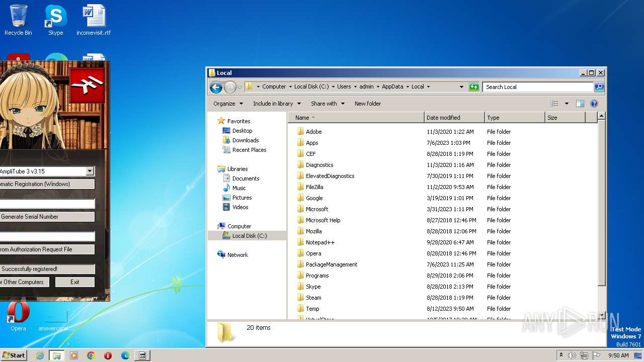Select the PackageManagement folder row

click(x=443, y=264)
